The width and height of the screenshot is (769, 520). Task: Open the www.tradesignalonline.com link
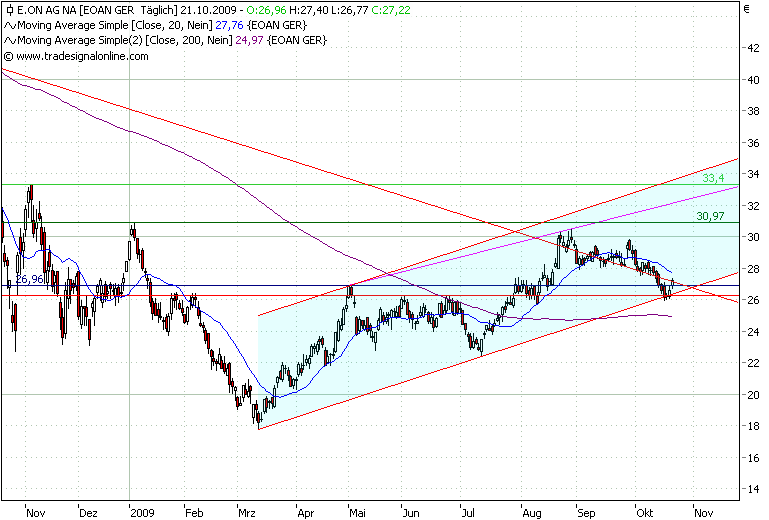coord(82,56)
